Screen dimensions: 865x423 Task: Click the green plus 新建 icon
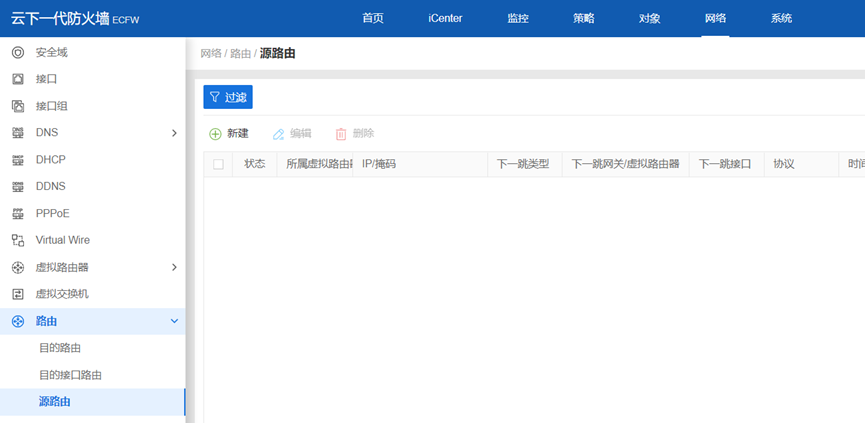pyautogui.click(x=215, y=134)
